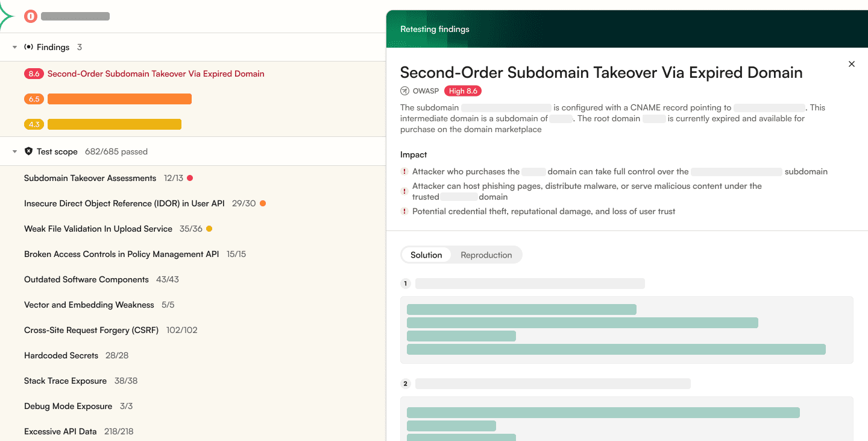Click the orange dot next to IDOR in User API
The width and height of the screenshot is (868, 441).
tap(263, 203)
